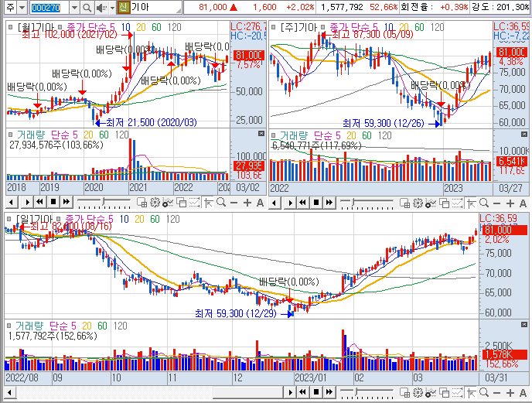Expand the speaker options dropdown arrow
Image resolution: width=532 pixels, height=403 pixels.
click(112, 8)
